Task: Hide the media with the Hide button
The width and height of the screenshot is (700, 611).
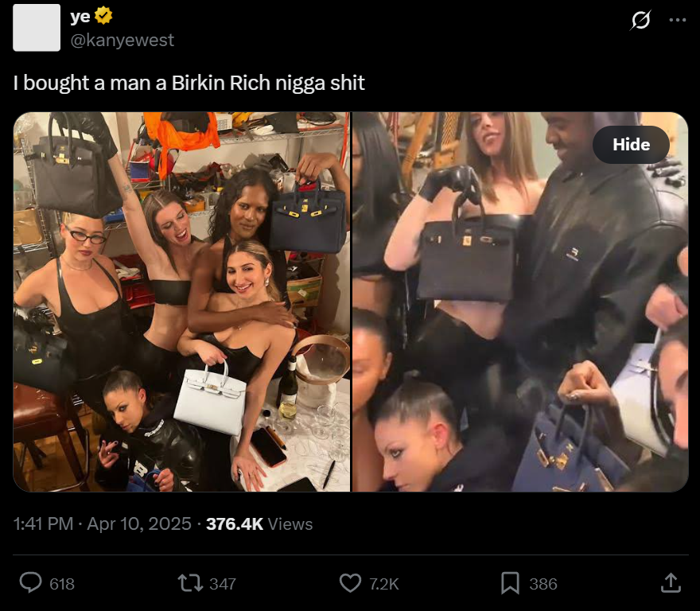Action: (631, 144)
